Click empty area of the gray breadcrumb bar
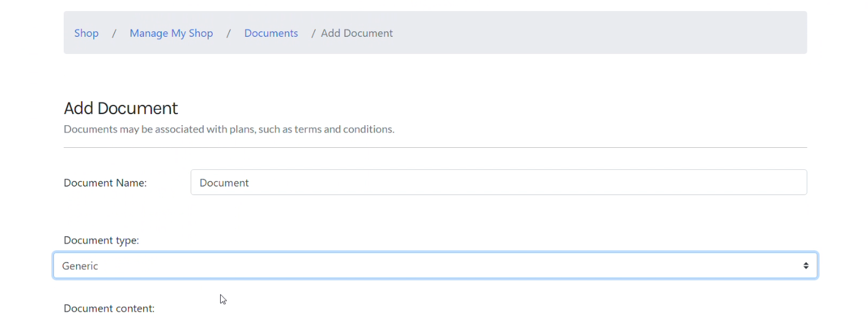Viewport: 868px width, 319px height. (601, 33)
